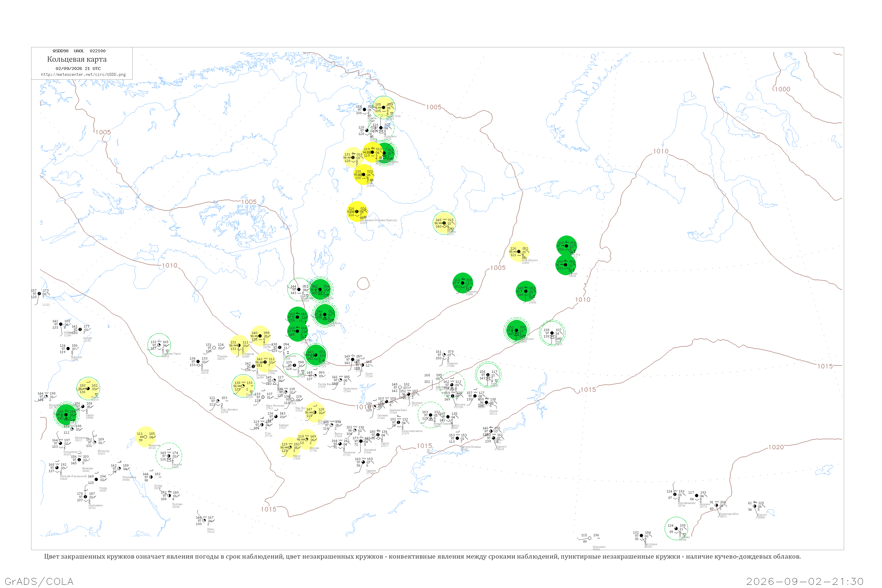The width and height of the screenshot is (882, 588).
Task: Select the 1000 isobar label
Action: click(x=783, y=89)
